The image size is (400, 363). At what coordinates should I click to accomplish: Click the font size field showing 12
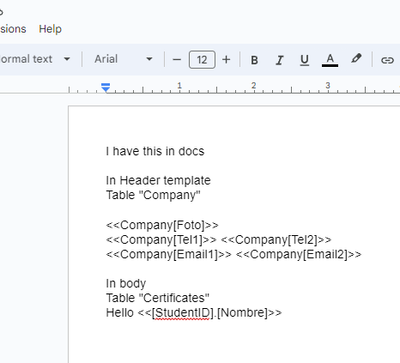[x=202, y=60]
